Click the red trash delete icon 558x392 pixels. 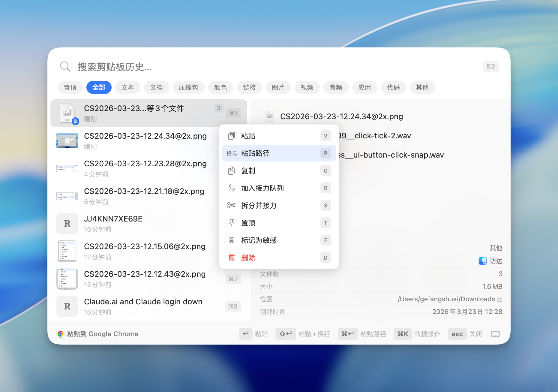click(232, 258)
